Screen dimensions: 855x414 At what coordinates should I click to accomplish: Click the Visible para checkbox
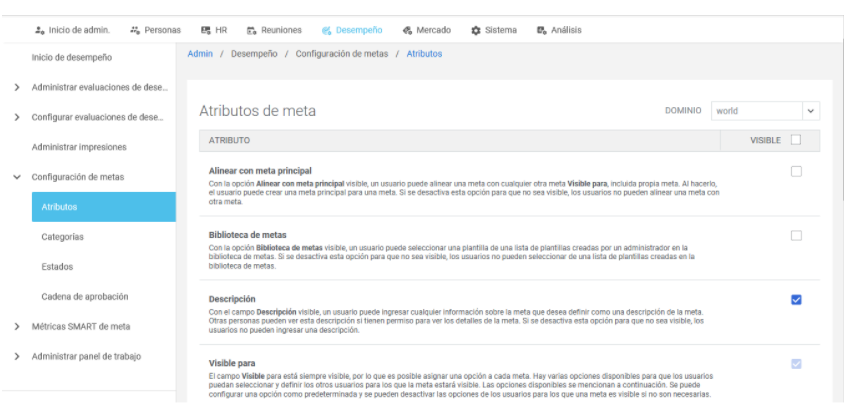tap(796, 364)
